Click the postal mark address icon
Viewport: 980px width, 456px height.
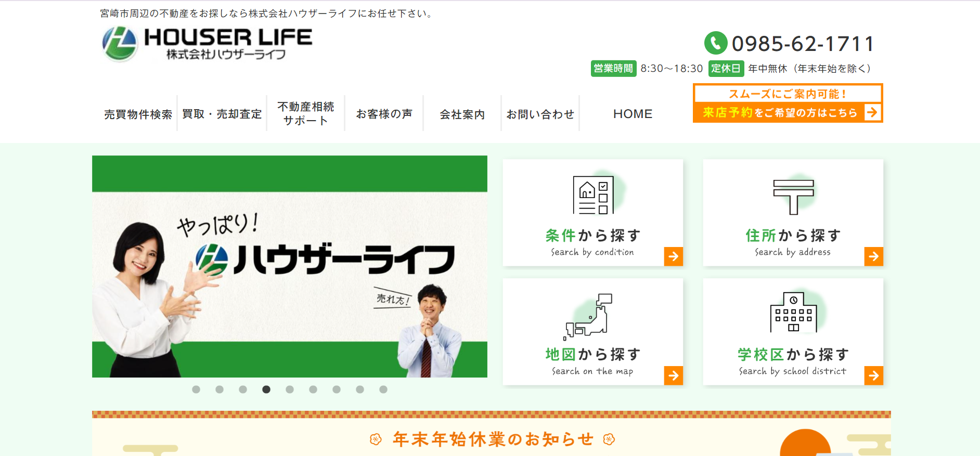793,197
